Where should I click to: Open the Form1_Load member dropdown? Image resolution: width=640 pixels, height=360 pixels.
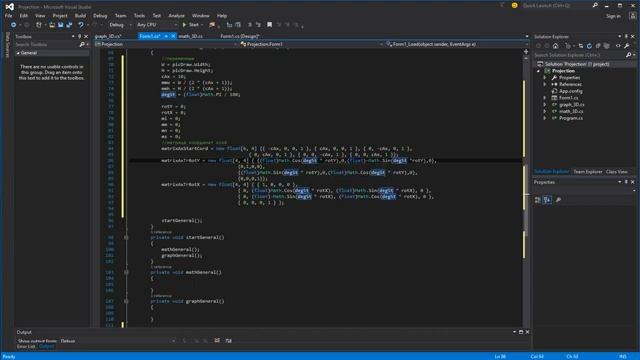pos(456,44)
